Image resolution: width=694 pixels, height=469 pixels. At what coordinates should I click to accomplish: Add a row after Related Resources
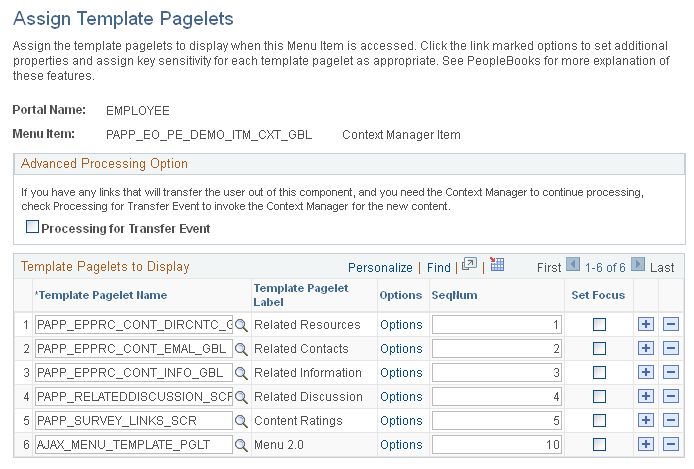(x=646, y=324)
